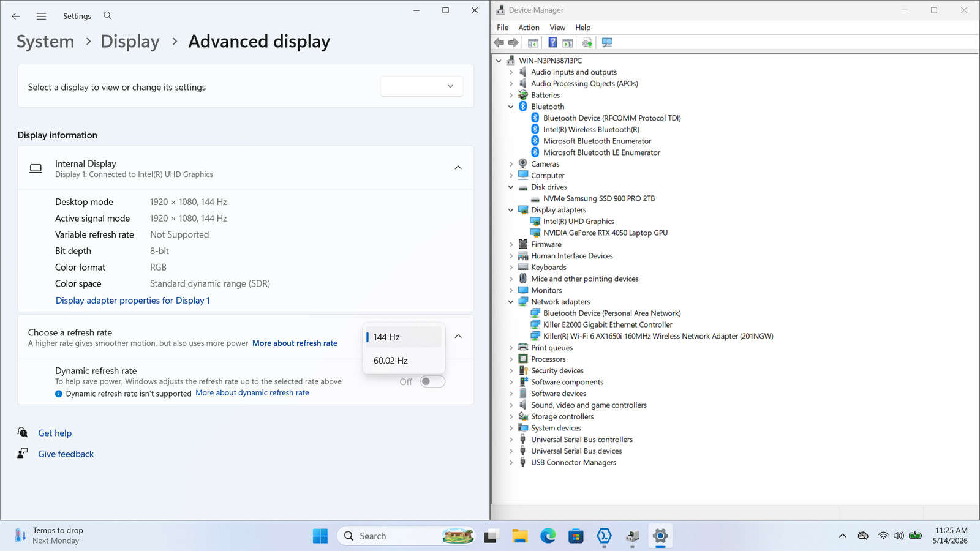Open the Wi-Fi network tray icon

[883, 536]
